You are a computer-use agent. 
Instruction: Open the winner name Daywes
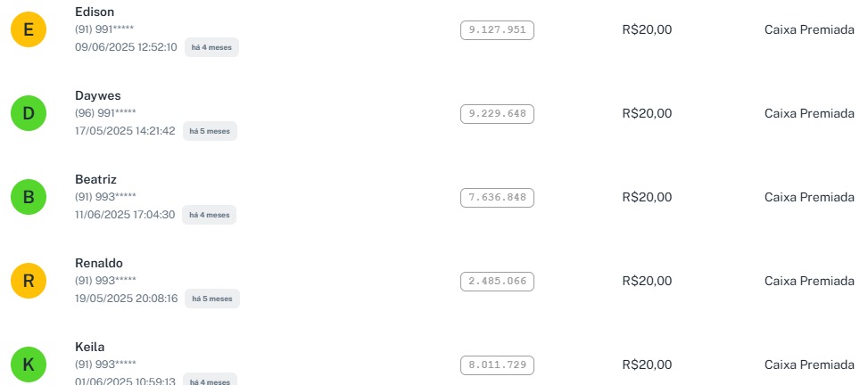click(98, 95)
